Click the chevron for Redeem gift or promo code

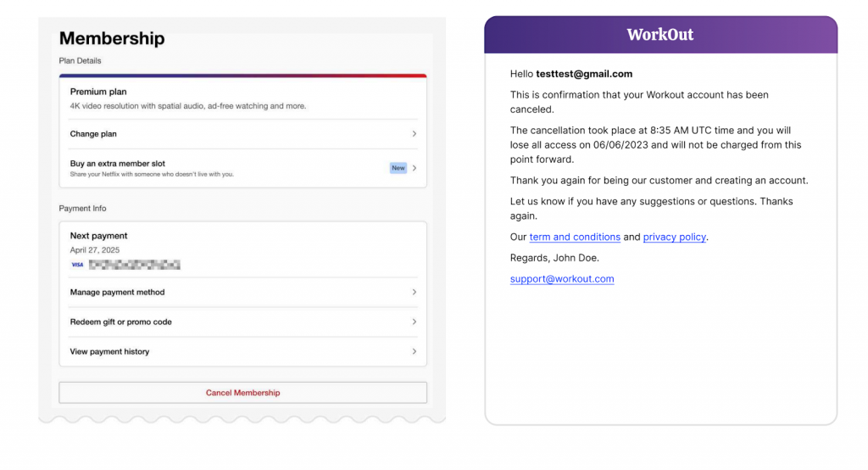[x=414, y=322]
